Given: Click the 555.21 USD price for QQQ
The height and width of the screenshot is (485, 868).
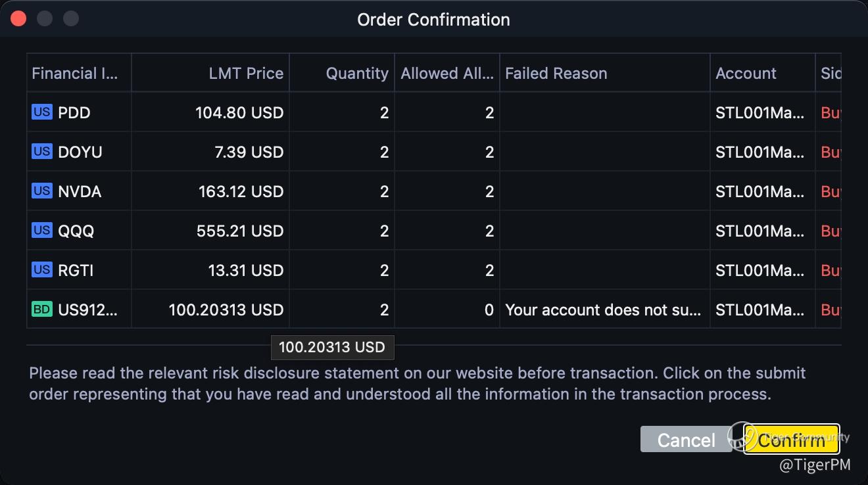Looking at the screenshot, I should click(x=239, y=231).
